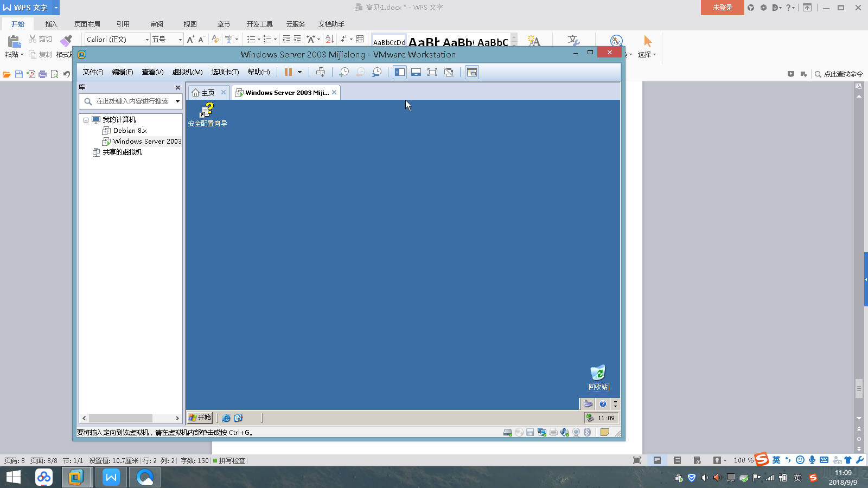Screen dimensions: 868x488
Task: Toggle 拼写检查 in the WPS status bar
Action: click(229, 460)
